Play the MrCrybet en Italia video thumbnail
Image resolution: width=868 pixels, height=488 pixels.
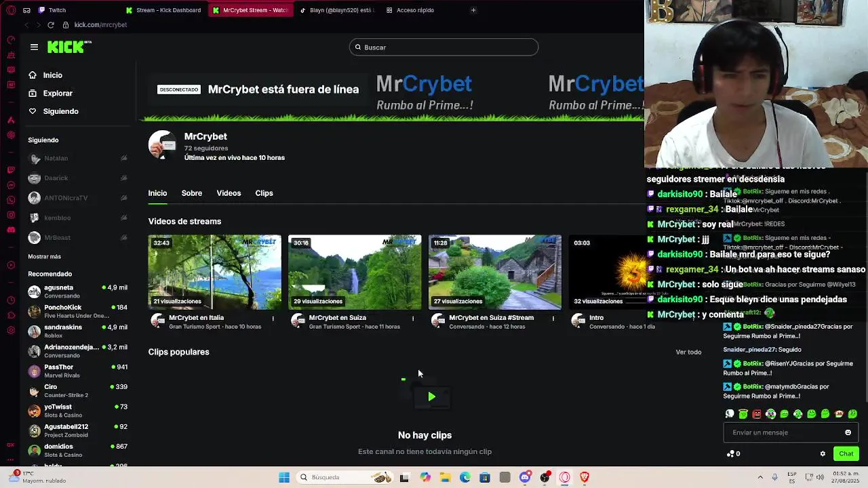214,272
